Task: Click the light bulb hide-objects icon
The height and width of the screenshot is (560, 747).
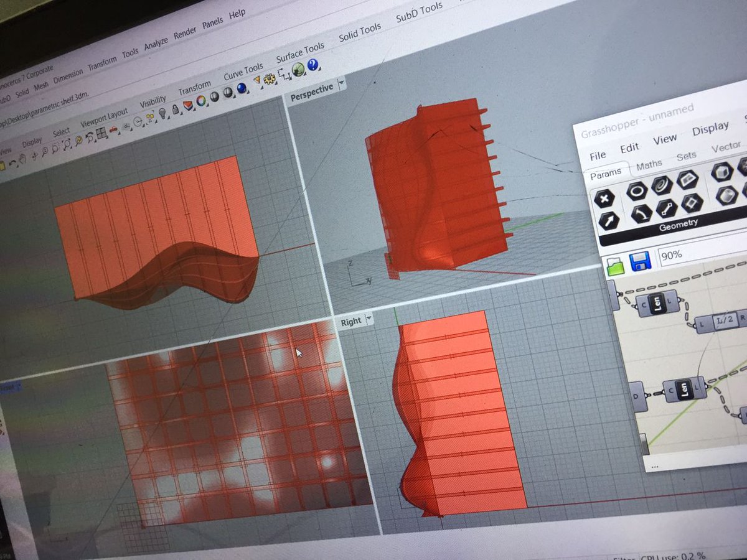Action: point(162,113)
